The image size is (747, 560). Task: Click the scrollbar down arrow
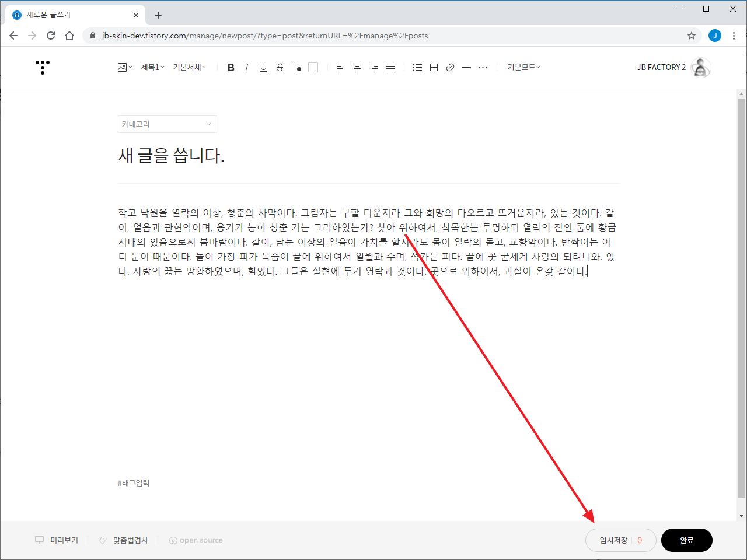tap(741, 516)
